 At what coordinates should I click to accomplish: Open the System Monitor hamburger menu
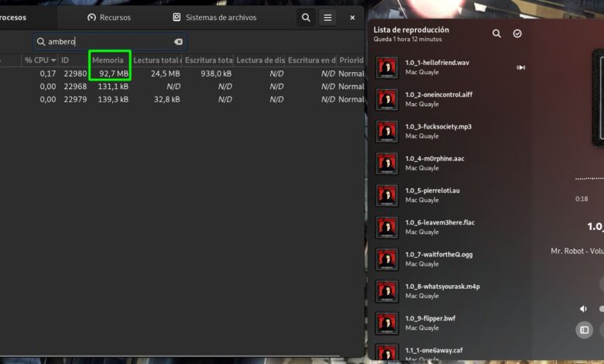pos(328,17)
